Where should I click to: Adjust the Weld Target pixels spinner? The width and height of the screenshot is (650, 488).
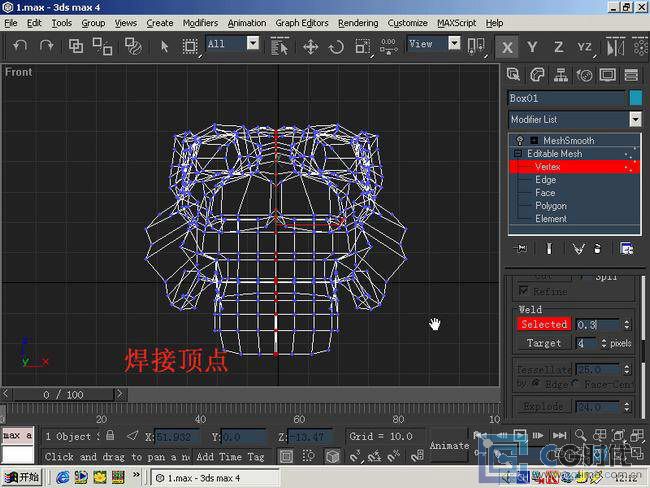pyautogui.click(x=604, y=343)
